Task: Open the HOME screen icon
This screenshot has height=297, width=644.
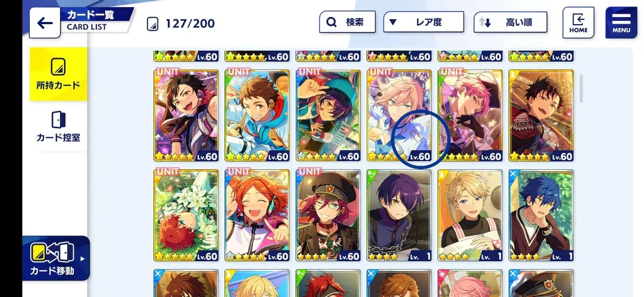Action: pos(578,23)
